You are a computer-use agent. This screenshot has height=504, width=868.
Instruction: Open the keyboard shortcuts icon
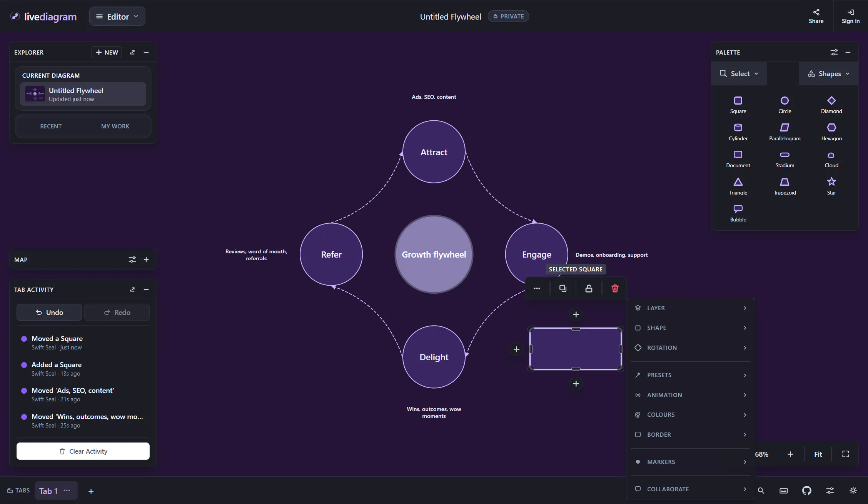(x=784, y=491)
